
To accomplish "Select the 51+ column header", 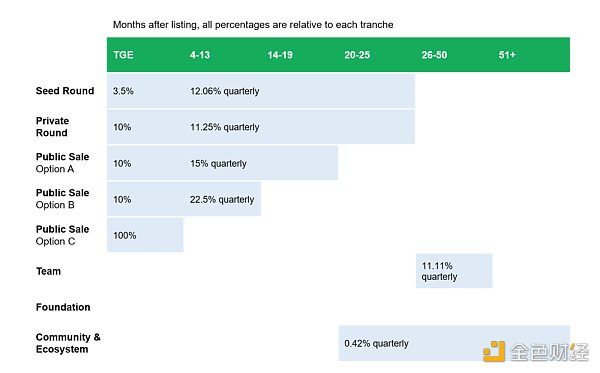I will coord(507,55).
